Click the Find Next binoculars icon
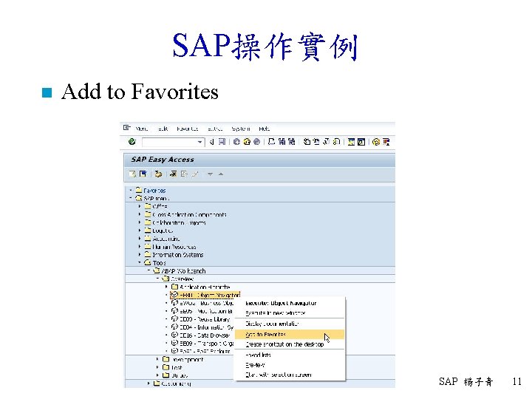 tap(291, 142)
